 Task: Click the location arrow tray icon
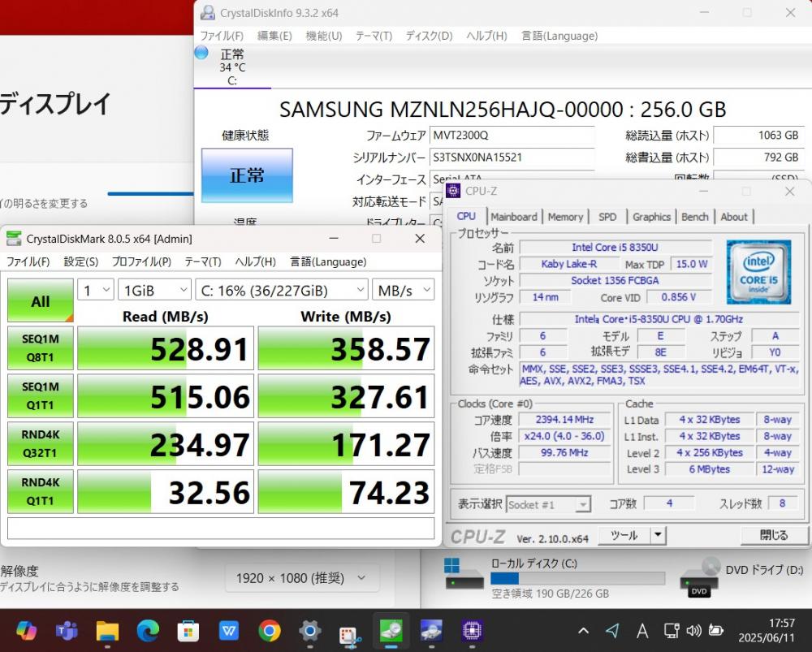point(612,630)
